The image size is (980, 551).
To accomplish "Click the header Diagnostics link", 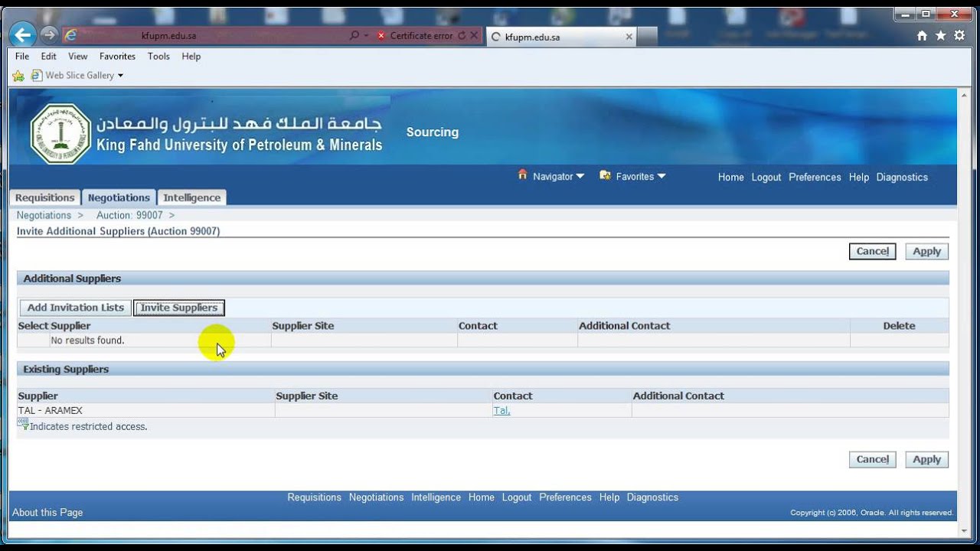I will 902,177.
